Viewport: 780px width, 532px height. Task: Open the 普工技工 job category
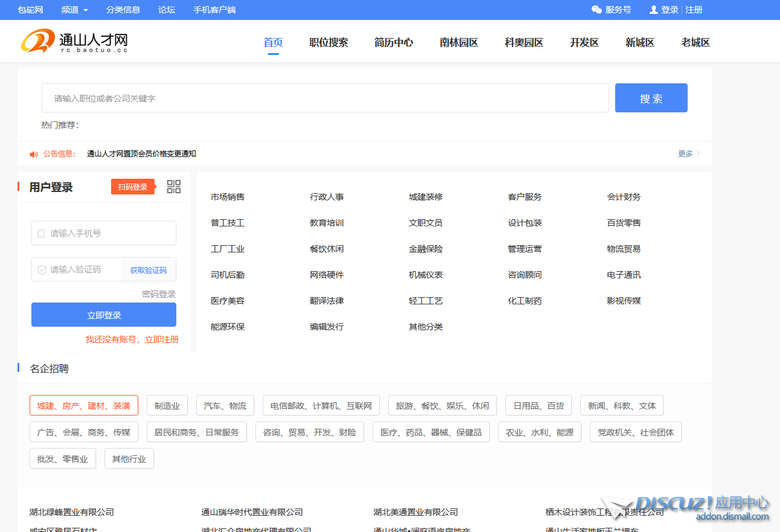[228, 223]
